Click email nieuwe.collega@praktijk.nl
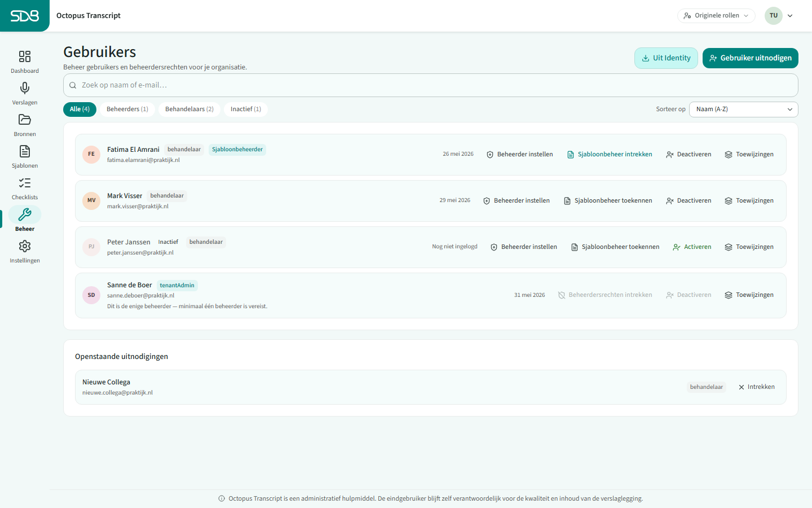The image size is (812, 508). (x=117, y=393)
